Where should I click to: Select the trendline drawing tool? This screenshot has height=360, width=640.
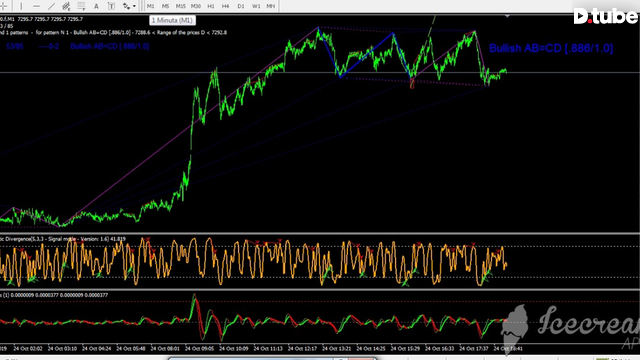pos(51,6)
